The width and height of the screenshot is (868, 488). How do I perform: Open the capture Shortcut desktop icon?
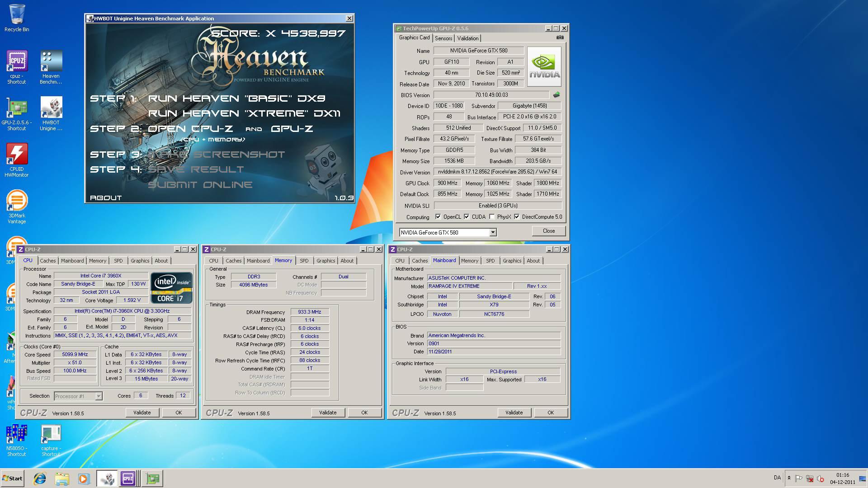pos(51,441)
